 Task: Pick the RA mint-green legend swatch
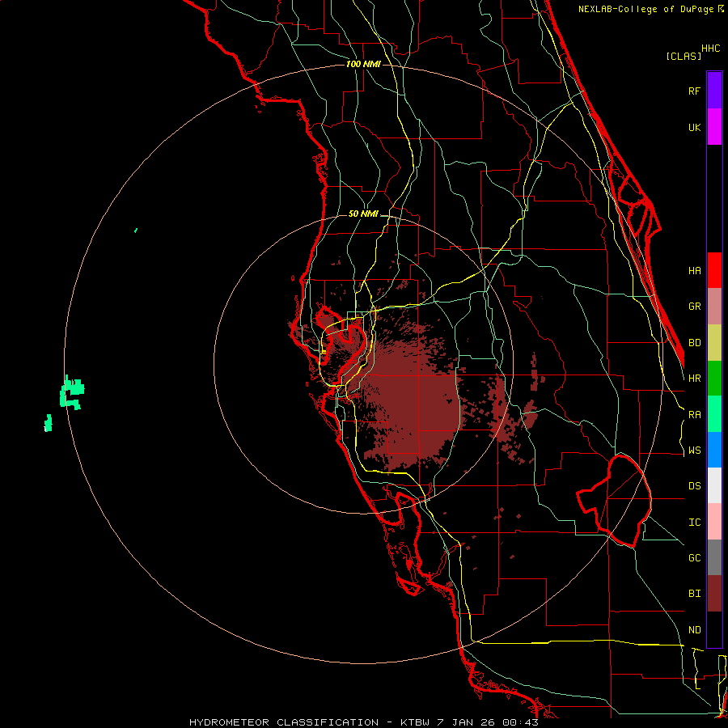(x=714, y=414)
